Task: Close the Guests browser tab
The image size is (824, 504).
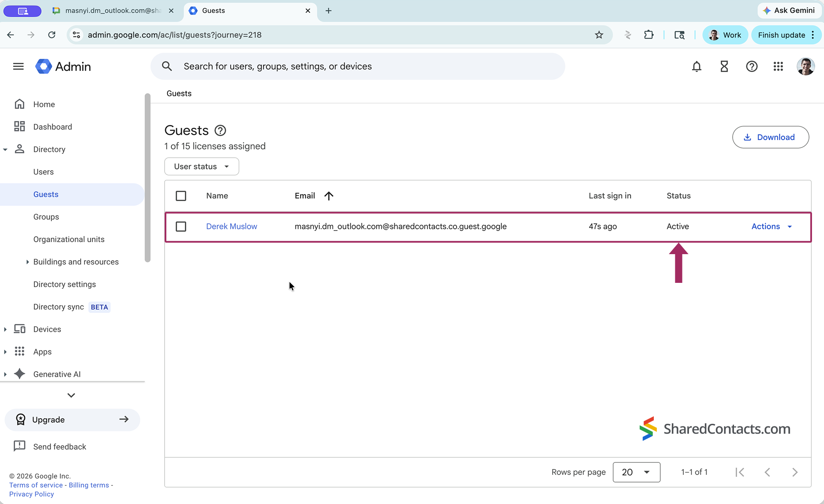Action: click(x=308, y=11)
